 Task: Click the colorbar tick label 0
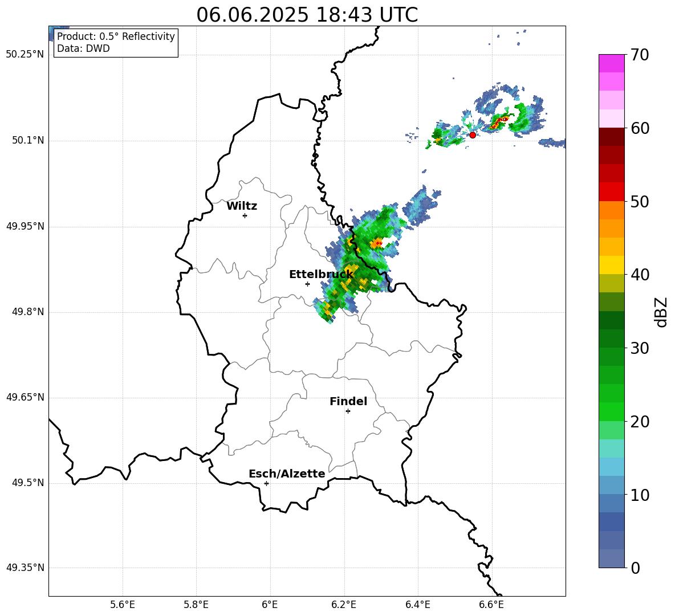[636, 568]
